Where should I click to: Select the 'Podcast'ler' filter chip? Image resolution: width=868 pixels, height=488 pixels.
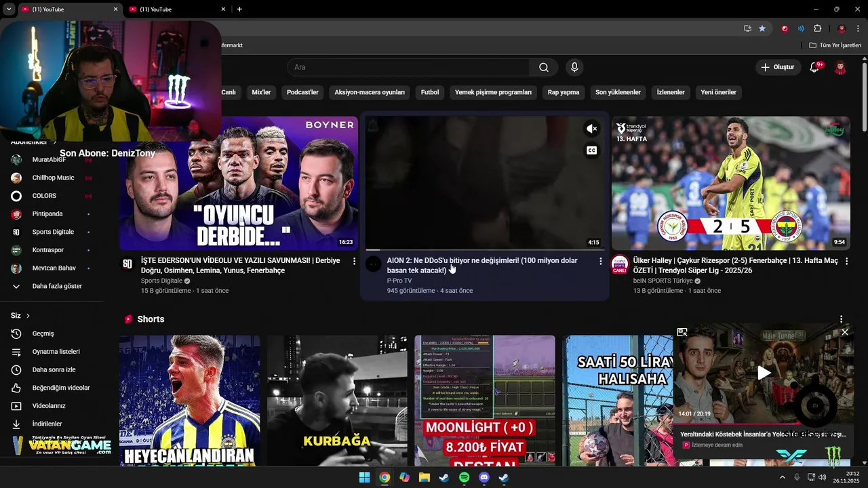[302, 92]
